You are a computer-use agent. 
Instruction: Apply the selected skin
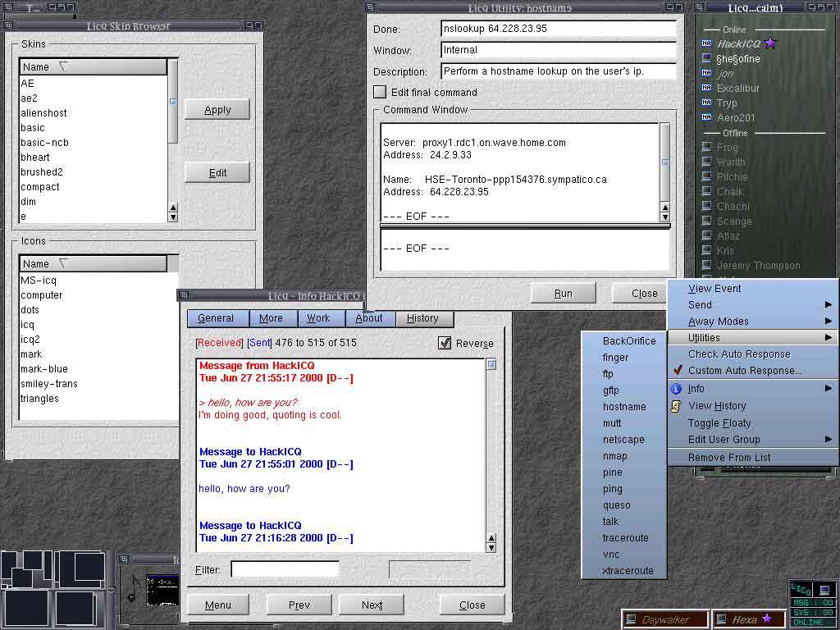pyautogui.click(x=217, y=110)
